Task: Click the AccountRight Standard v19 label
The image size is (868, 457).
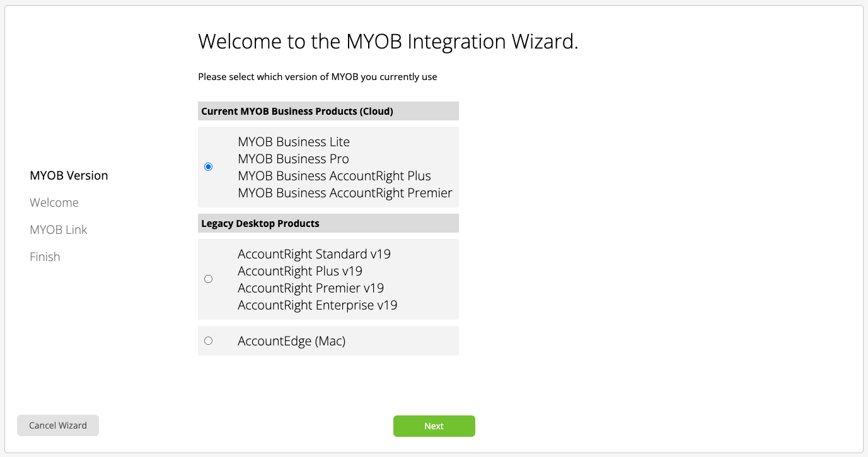Action: pos(314,254)
